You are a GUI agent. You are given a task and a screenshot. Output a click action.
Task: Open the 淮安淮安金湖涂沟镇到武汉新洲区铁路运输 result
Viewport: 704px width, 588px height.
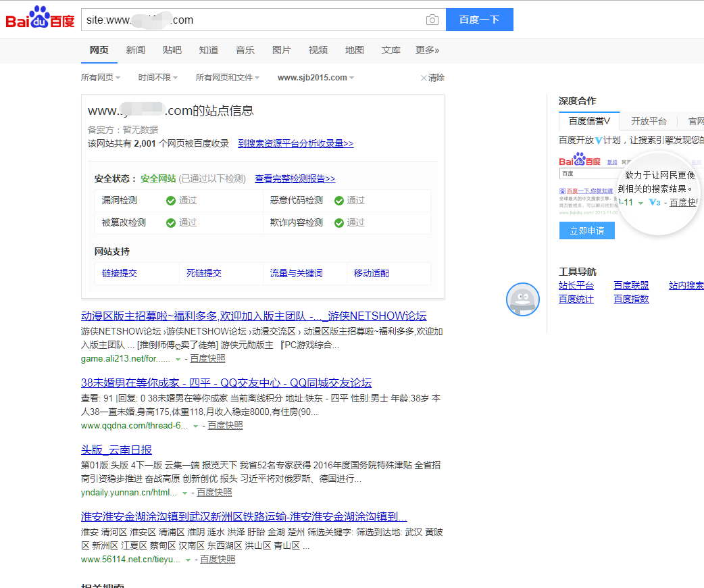click(x=244, y=516)
